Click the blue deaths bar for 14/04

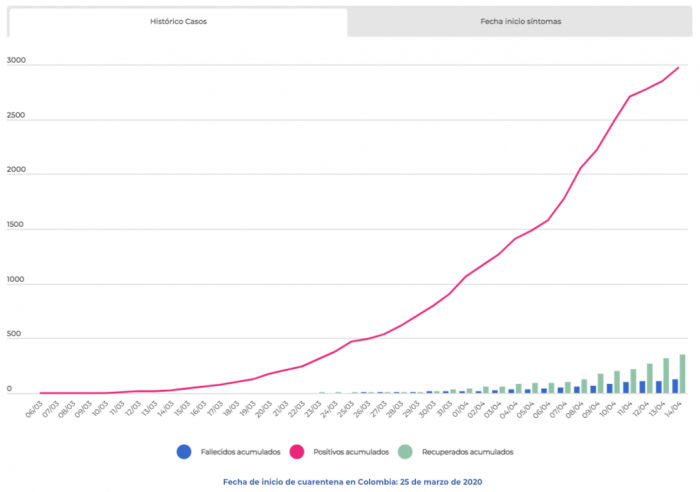coord(675,386)
